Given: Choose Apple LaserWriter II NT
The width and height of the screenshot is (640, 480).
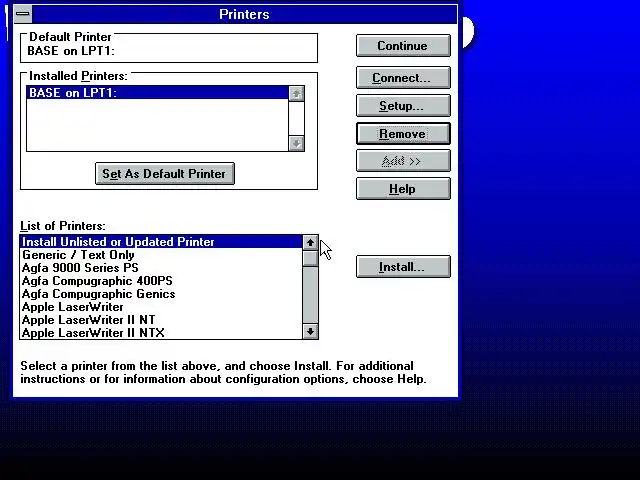Looking at the screenshot, I should (x=161, y=320).
